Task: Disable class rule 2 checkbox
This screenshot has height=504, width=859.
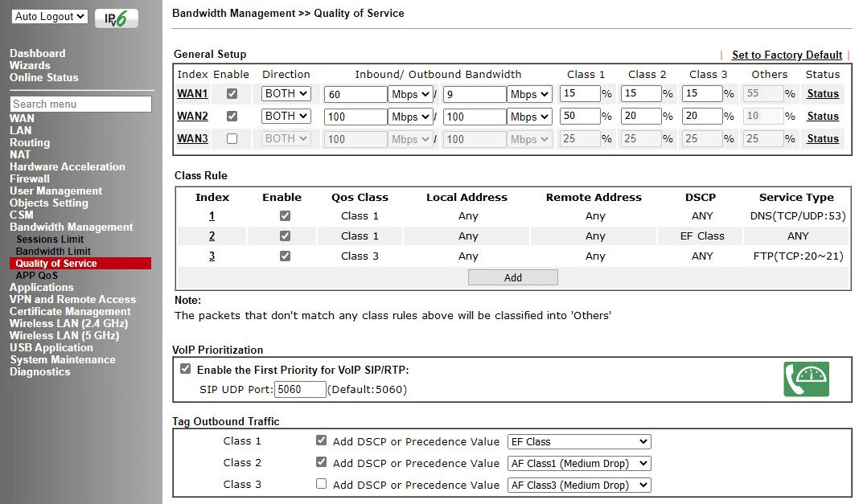Action: 285,236
